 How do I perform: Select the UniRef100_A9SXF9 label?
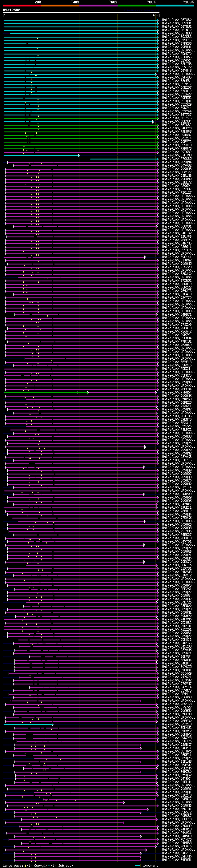point(177,145)
